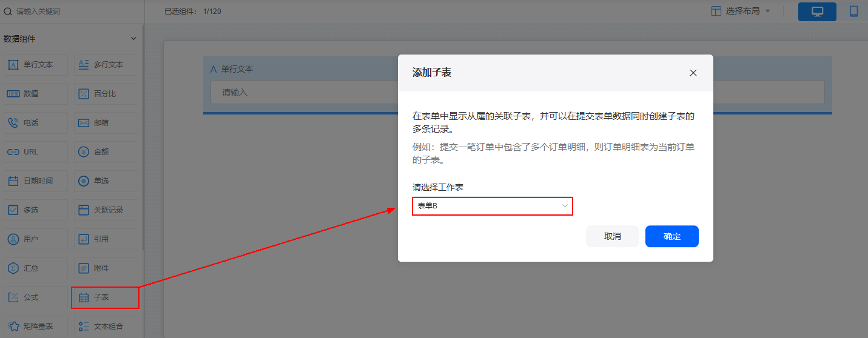The width and height of the screenshot is (868, 338).
Task: Click the sidebar vertical scrollbar
Action: [143, 136]
